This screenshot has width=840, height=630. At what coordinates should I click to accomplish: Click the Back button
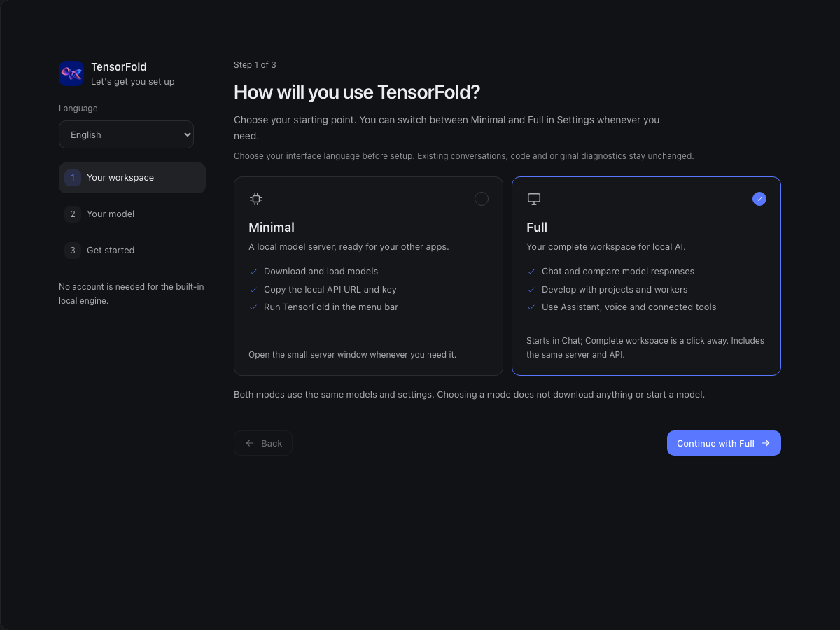coord(263,443)
